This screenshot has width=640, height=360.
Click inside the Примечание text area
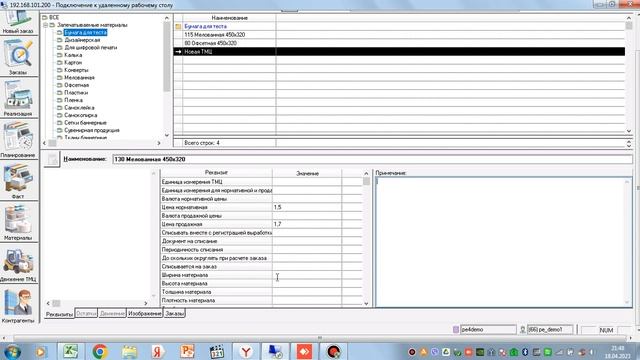tap(503, 242)
